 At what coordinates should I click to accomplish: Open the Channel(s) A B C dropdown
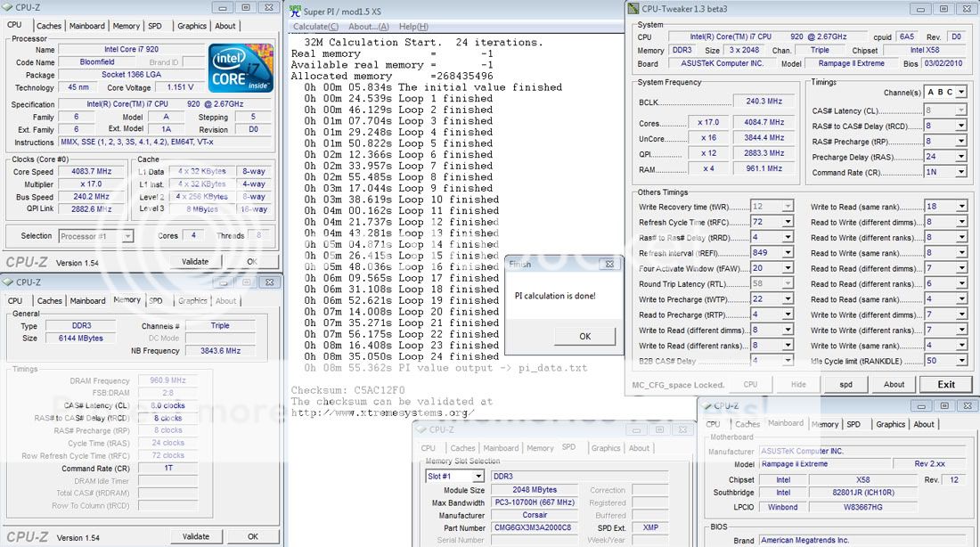coord(961,92)
